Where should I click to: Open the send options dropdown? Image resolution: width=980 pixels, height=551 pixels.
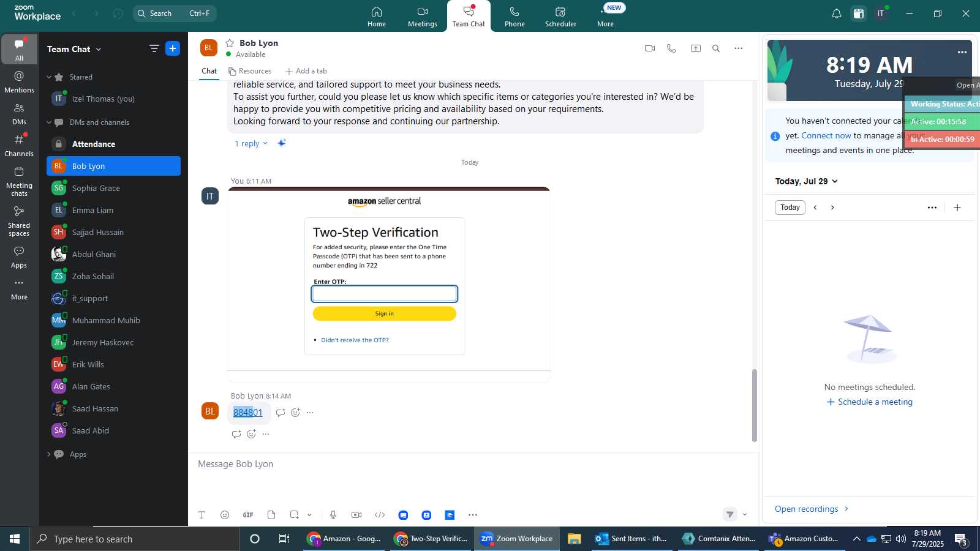[745, 515]
